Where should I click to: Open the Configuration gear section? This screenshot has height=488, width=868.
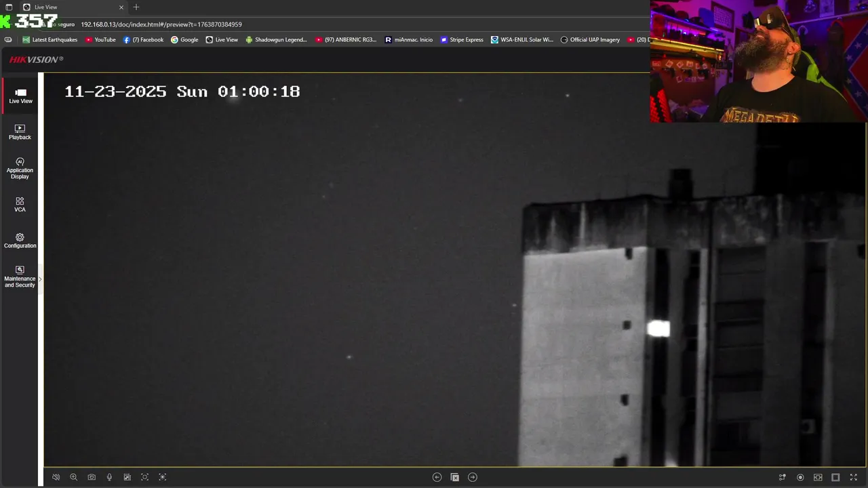[20, 241]
